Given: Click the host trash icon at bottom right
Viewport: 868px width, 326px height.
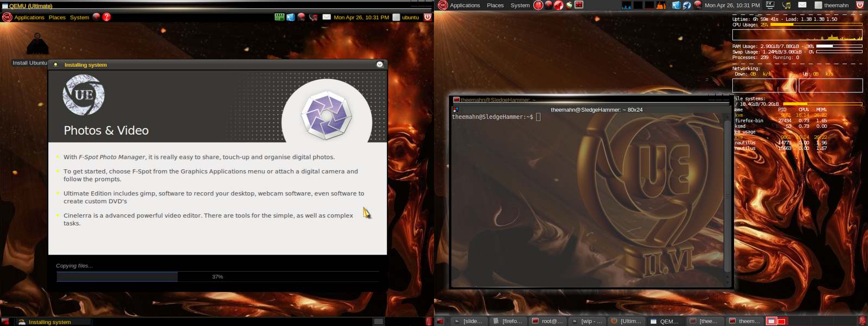Looking at the screenshot, I should coord(863,321).
